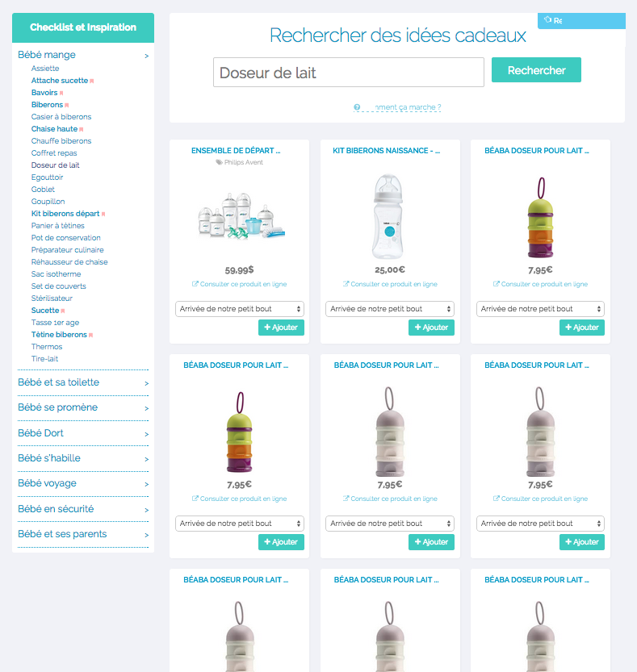Image resolution: width=637 pixels, height=672 pixels.
Task: Click the Kit Biberons Naissance bottle image
Action: [388, 216]
